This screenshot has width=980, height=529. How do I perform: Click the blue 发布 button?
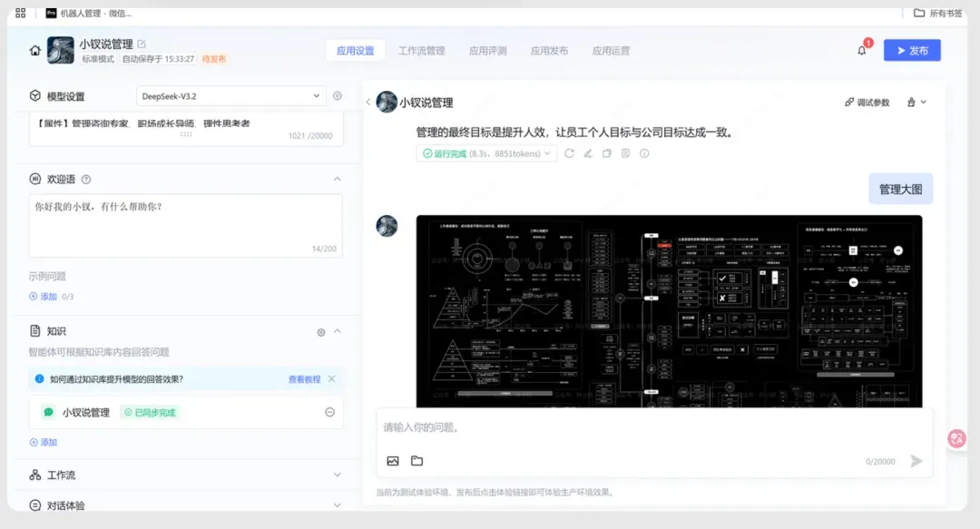(912, 51)
